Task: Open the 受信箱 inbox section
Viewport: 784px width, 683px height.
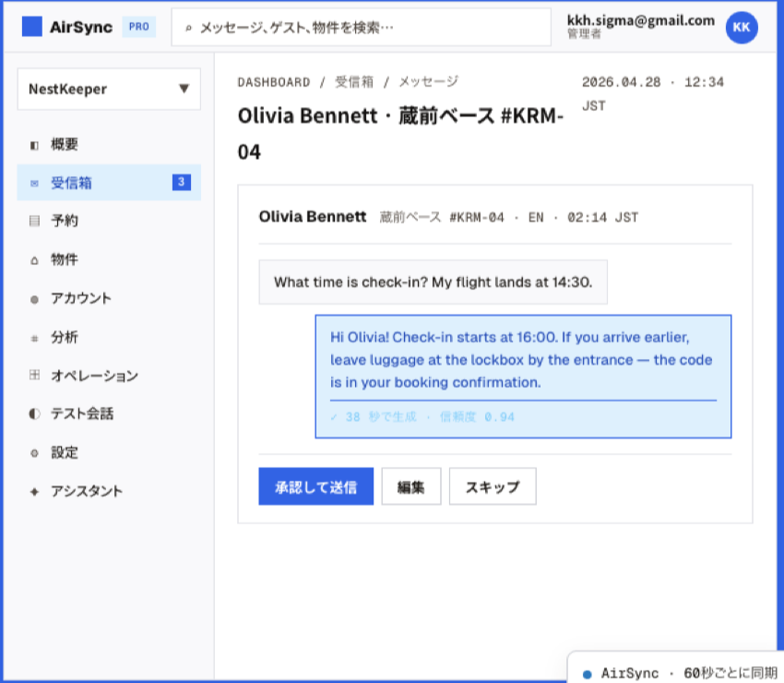Action: tap(109, 183)
